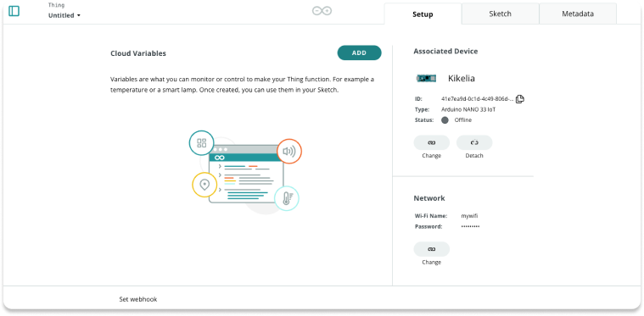The image size is (644, 316).
Task: Click ADD to create a cloud variable
Action: 360,53
